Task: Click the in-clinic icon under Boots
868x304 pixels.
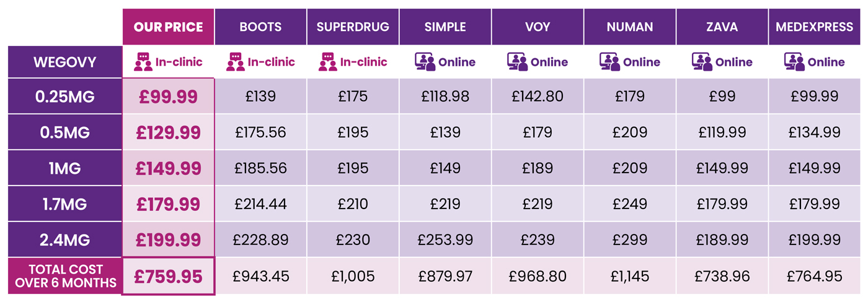Action: point(236,61)
